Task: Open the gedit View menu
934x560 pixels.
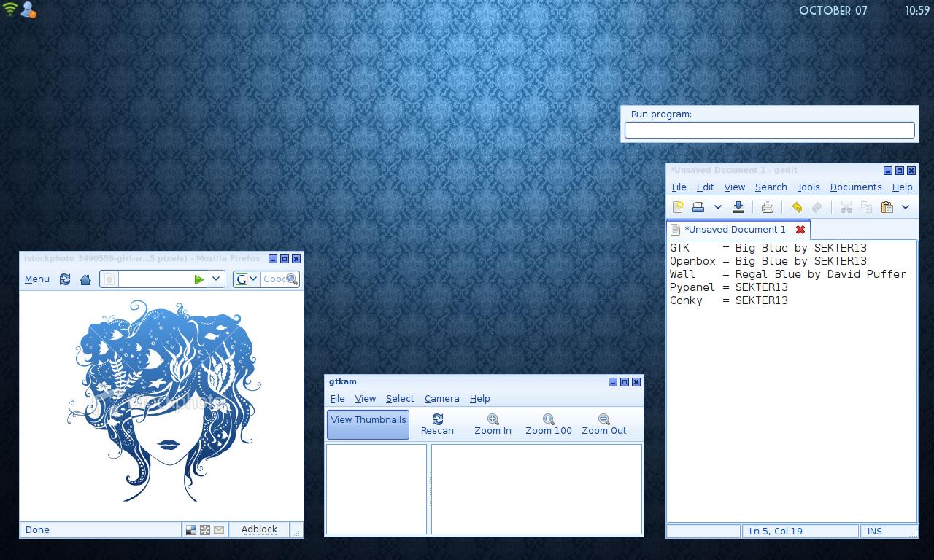Action: click(734, 187)
